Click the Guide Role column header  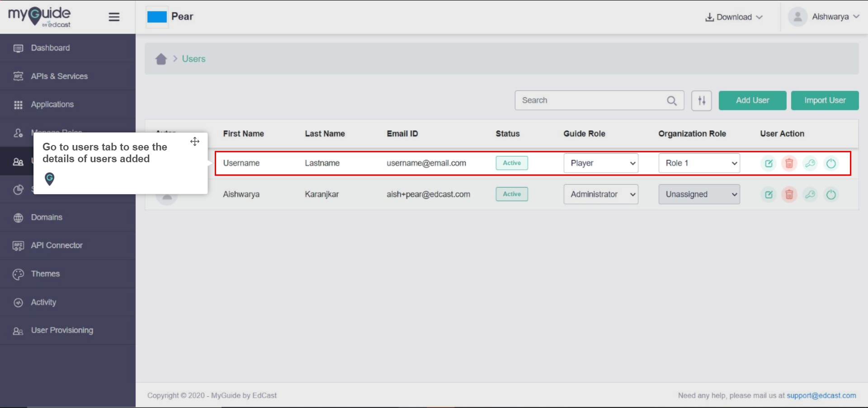(x=584, y=134)
